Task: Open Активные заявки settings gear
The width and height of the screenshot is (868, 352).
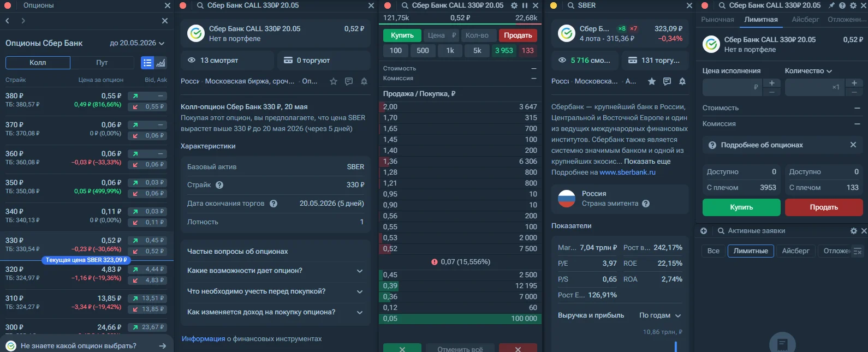Action: click(854, 231)
